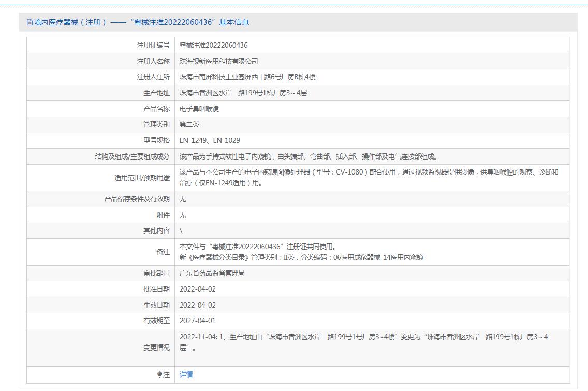Click the bulb icon beside 注
588x391 pixels.
click(x=160, y=374)
